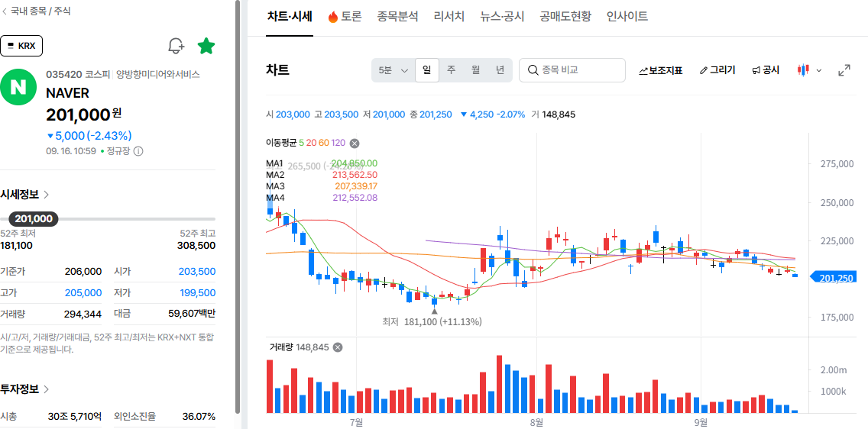Click the 고가 205,000 value
This screenshot has width=868, height=429.
coord(83,292)
